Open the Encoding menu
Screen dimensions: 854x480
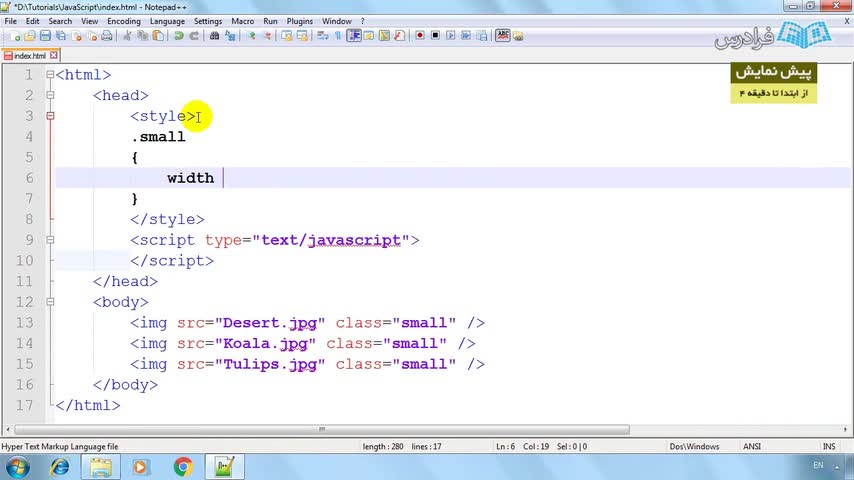[124, 21]
